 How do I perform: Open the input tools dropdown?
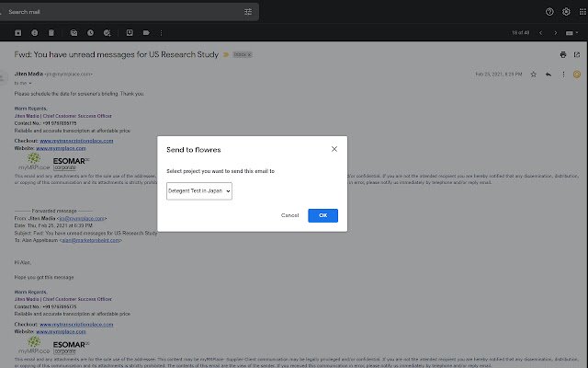coord(571,33)
